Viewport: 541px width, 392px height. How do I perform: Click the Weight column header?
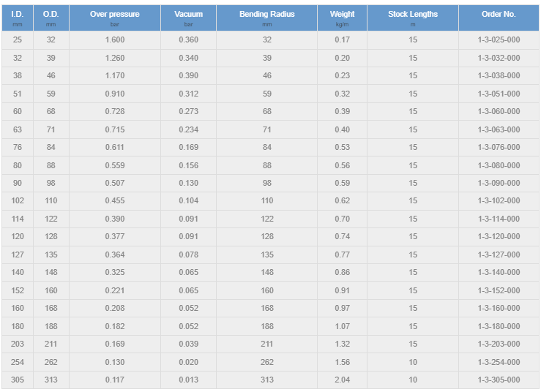[342, 18]
